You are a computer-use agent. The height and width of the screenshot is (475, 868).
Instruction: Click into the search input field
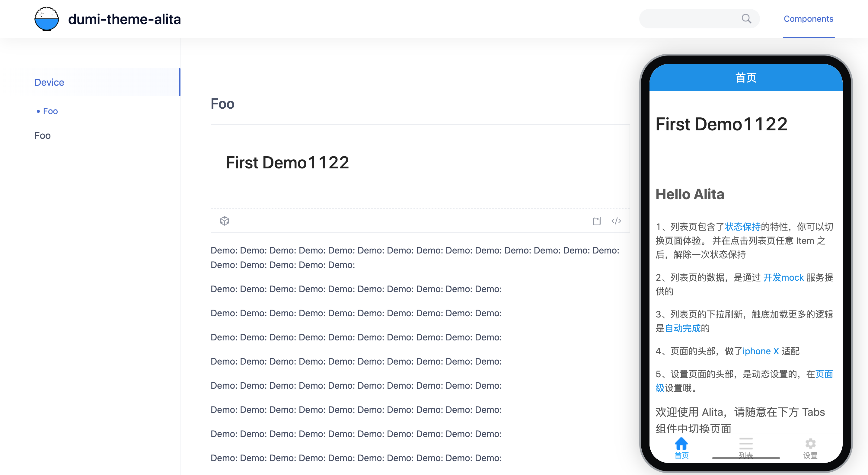pyautogui.click(x=688, y=19)
